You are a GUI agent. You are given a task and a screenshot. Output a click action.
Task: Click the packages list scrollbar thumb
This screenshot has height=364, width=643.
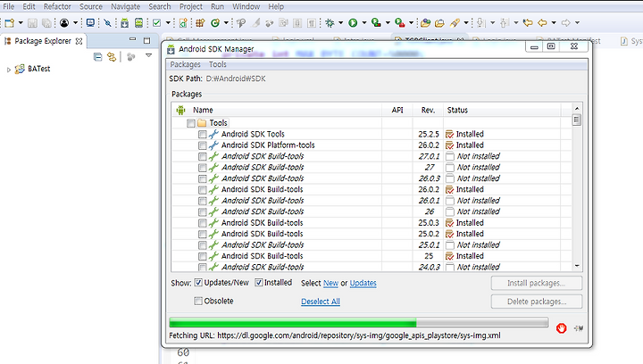point(577,120)
